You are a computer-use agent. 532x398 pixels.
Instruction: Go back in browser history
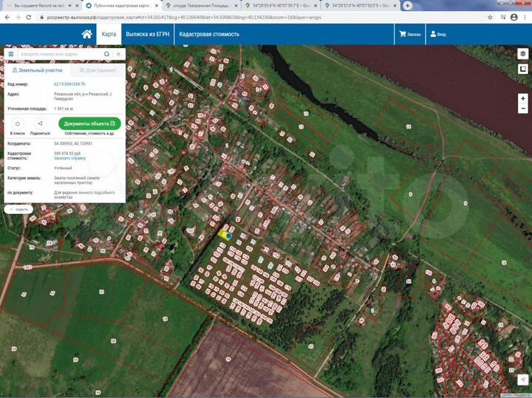pos(7,17)
